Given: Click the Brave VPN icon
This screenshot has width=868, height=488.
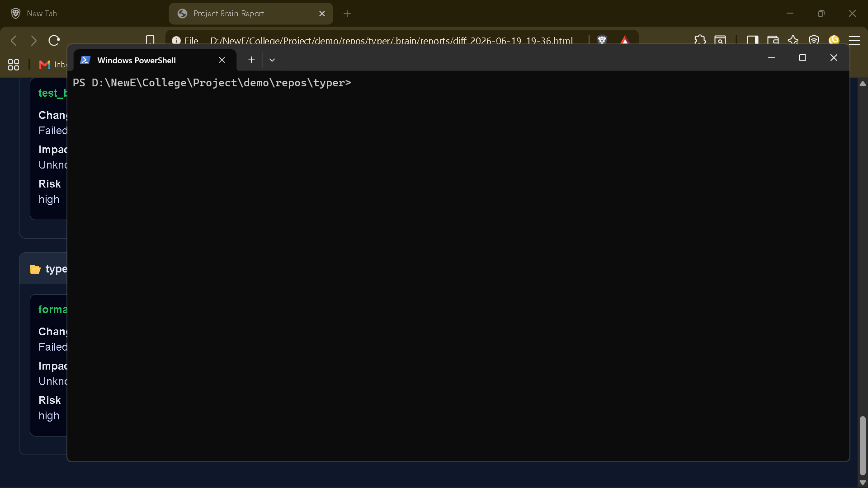Looking at the screenshot, I should (x=814, y=40).
